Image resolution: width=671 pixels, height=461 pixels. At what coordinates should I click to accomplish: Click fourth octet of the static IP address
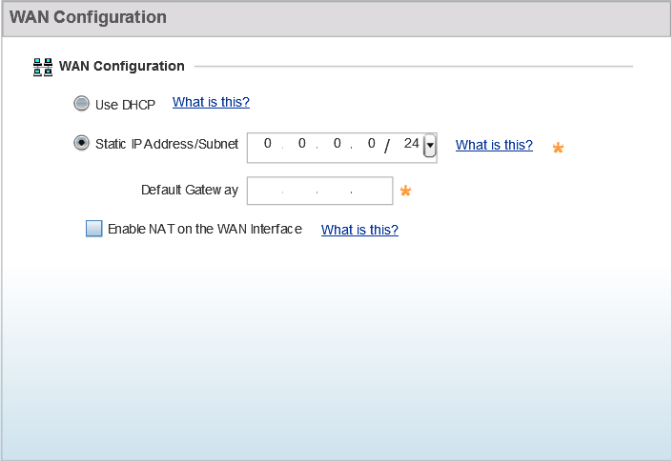pyautogui.click(x=371, y=143)
